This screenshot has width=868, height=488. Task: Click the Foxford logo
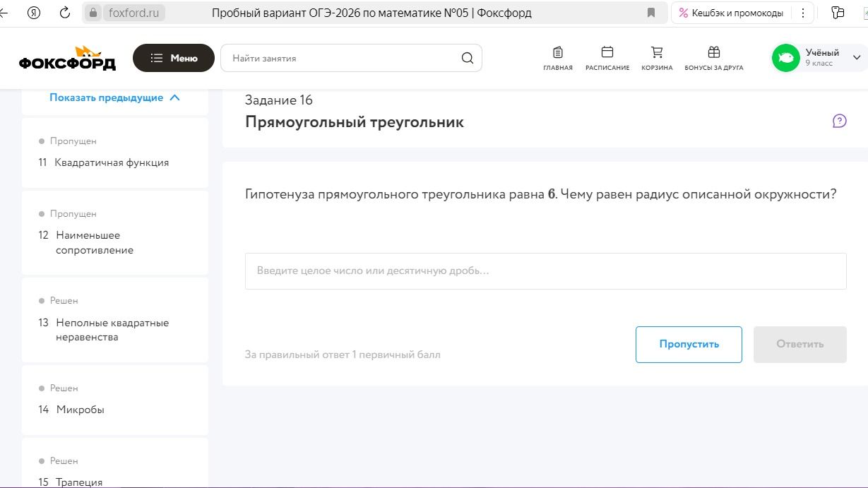pos(67,58)
